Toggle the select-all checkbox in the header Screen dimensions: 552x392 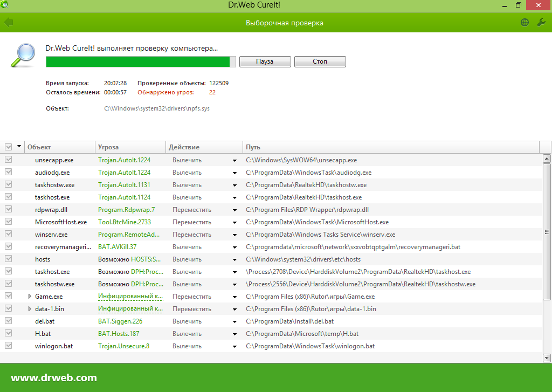tap(9, 147)
